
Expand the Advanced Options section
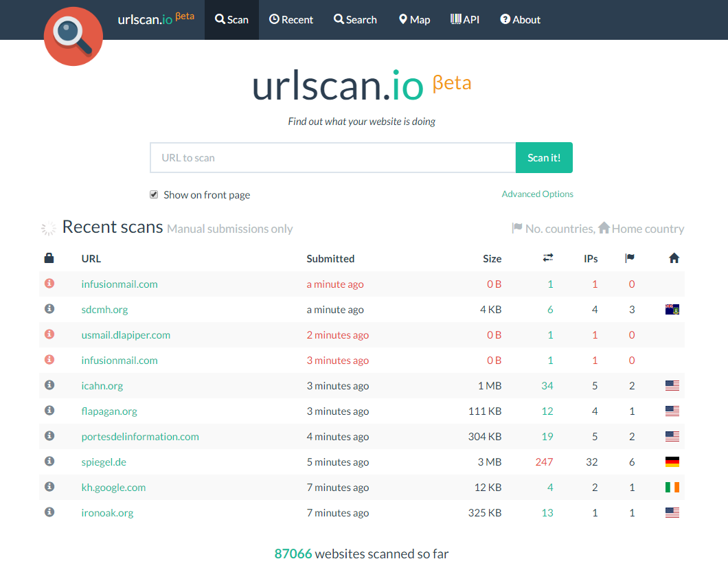(x=537, y=194)
